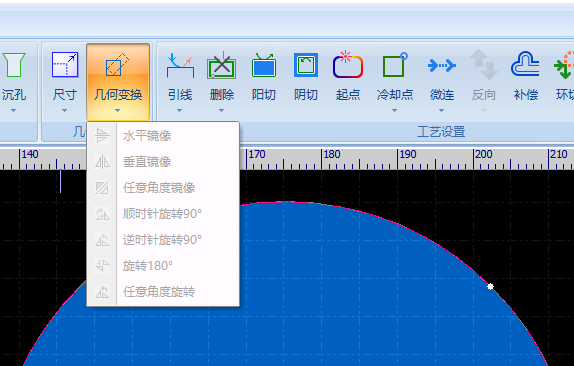The height and width of the screenshot is (366, 574).
Task: Apply 阳切 outer cut icon
Action: (264, 65)
